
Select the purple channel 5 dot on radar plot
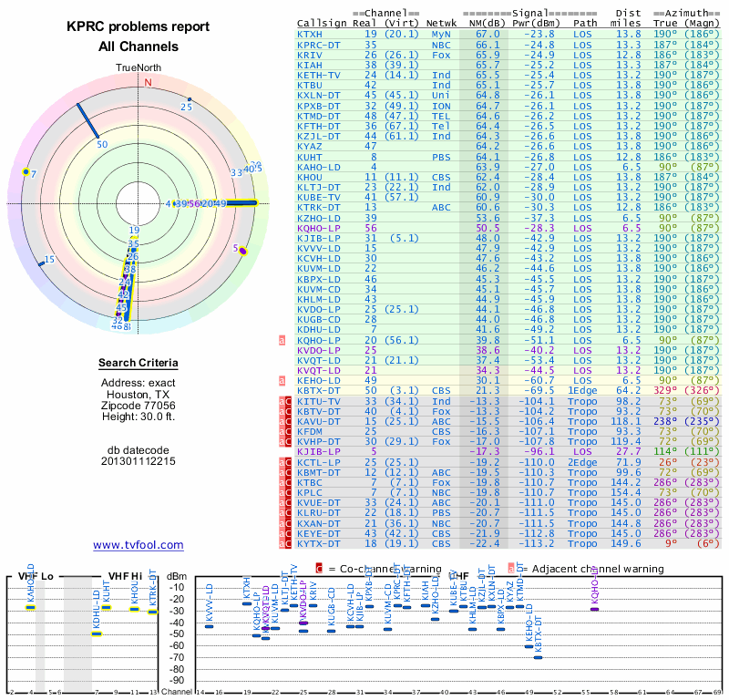point(242,252)
